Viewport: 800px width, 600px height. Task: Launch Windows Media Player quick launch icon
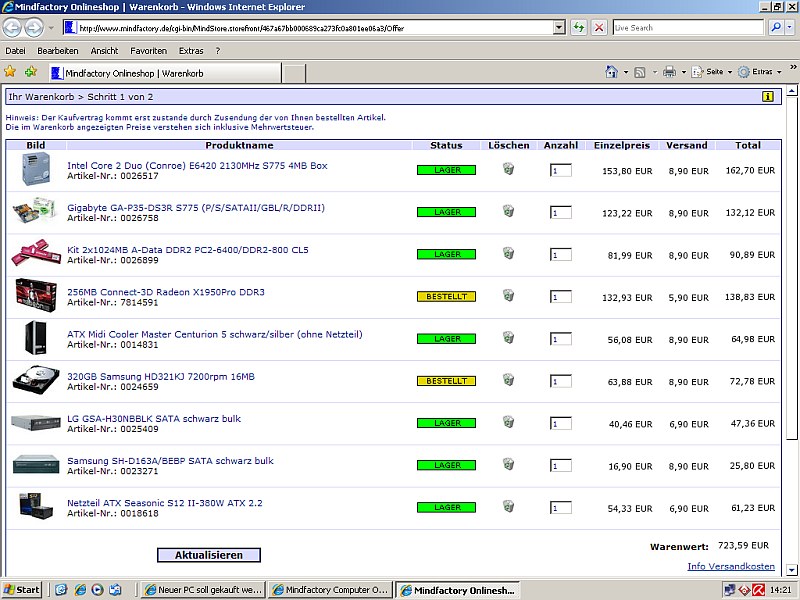coord(97,590)
